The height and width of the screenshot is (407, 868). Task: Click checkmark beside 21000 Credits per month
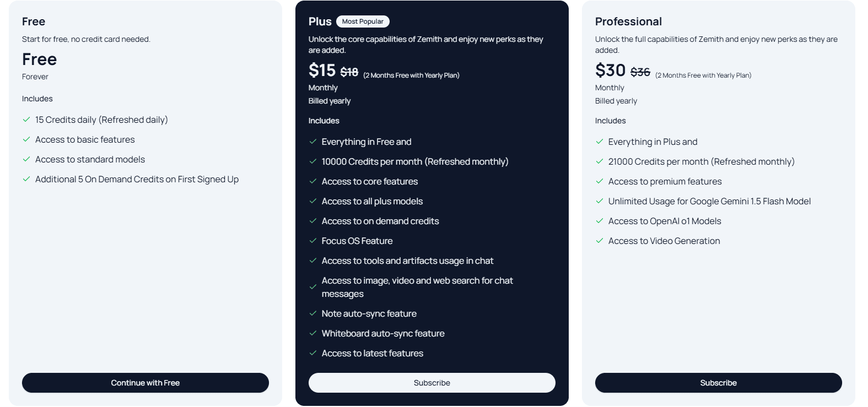point(600,161)
